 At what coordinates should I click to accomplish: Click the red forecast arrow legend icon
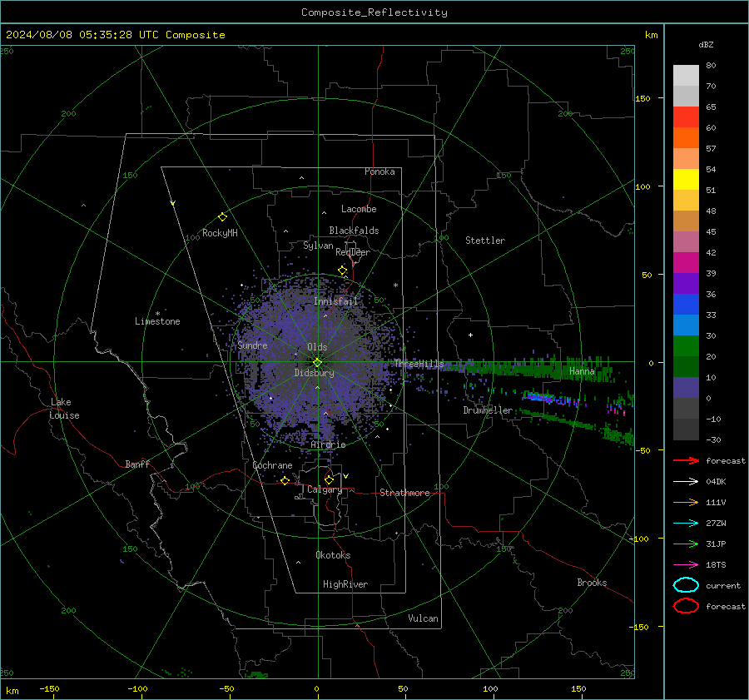coord(686,460)
